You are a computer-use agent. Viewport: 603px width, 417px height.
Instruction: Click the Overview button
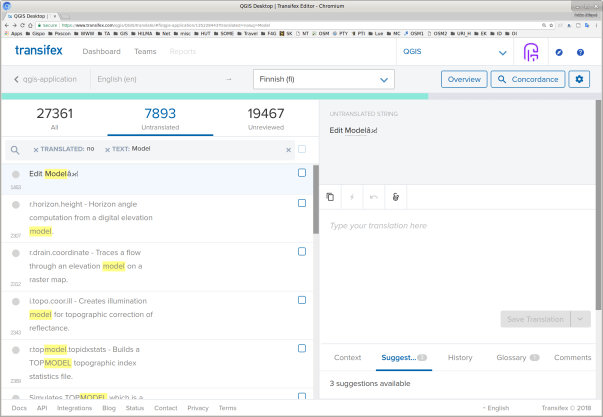click(x=463, y=79)
